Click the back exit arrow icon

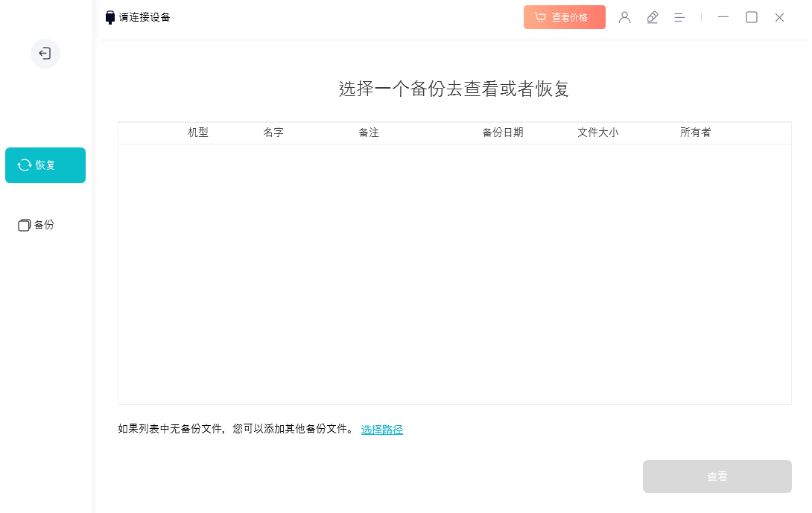pos(45,54)
